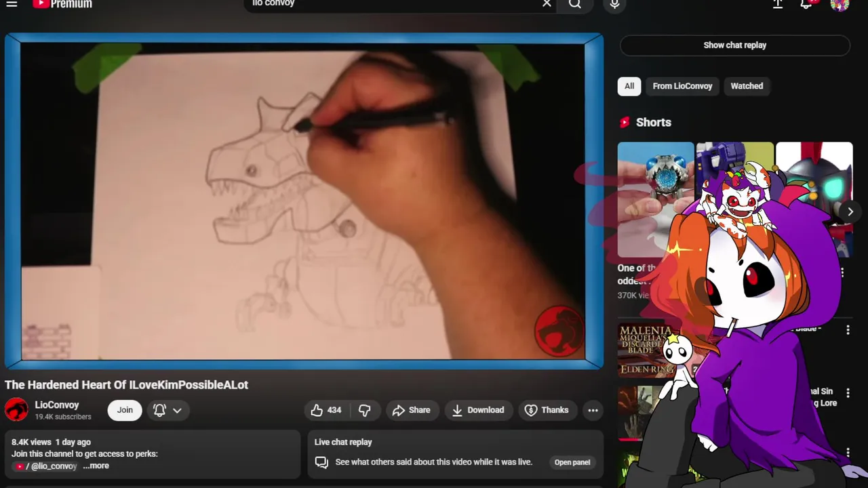Select the Watched filter chip

click(x=747, y=86)
